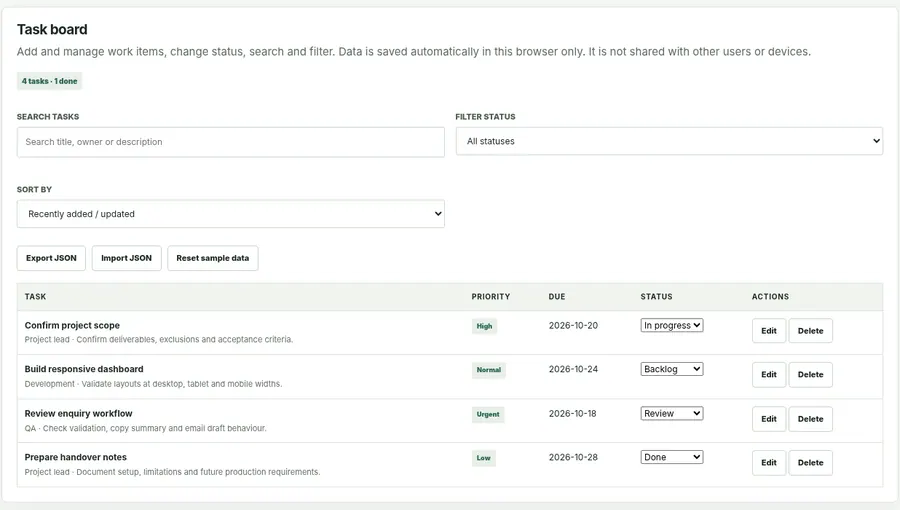
Task: Click the SEARCH TASKS label
Action: (x=48, y=116)
